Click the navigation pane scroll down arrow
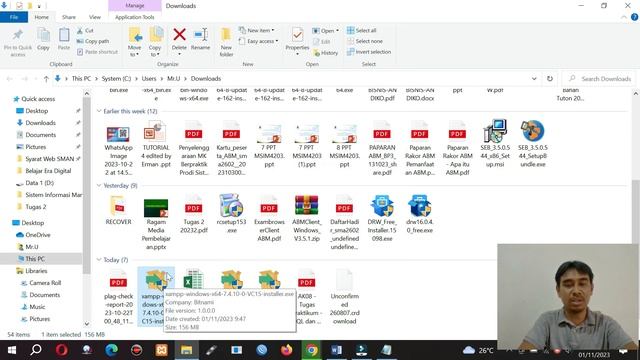 [87, 324]
